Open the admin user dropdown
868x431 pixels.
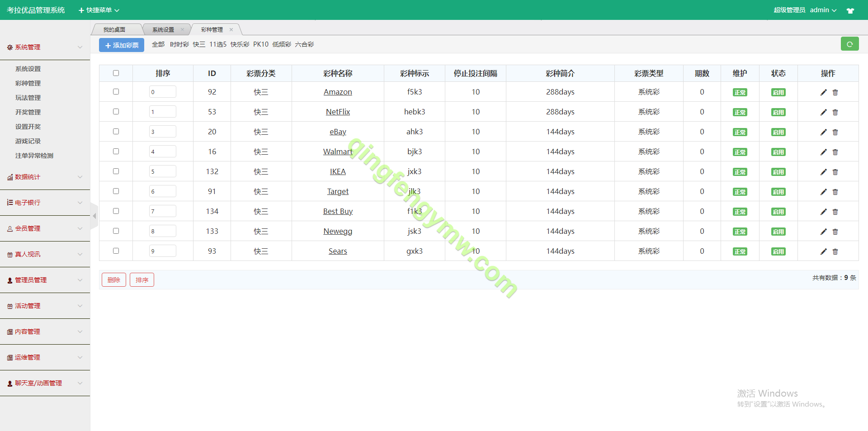(822, 10)
